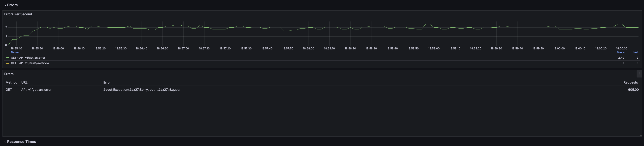Image resolution: width=644 pixels, height=146 pixels.
Task: Sort table by Requests column header
Action: (631, 82)
